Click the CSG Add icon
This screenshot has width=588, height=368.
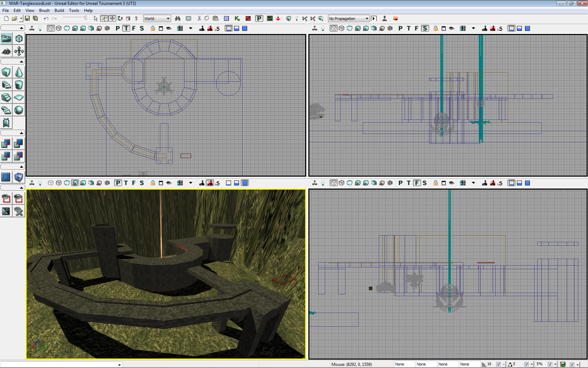pyautogui.click(x=6, y=143)
